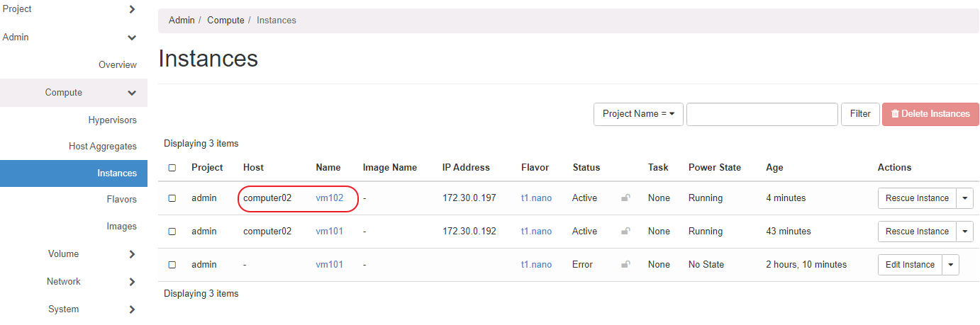
Task: Click Delete Instances button
Action: (x=930, y=114)
